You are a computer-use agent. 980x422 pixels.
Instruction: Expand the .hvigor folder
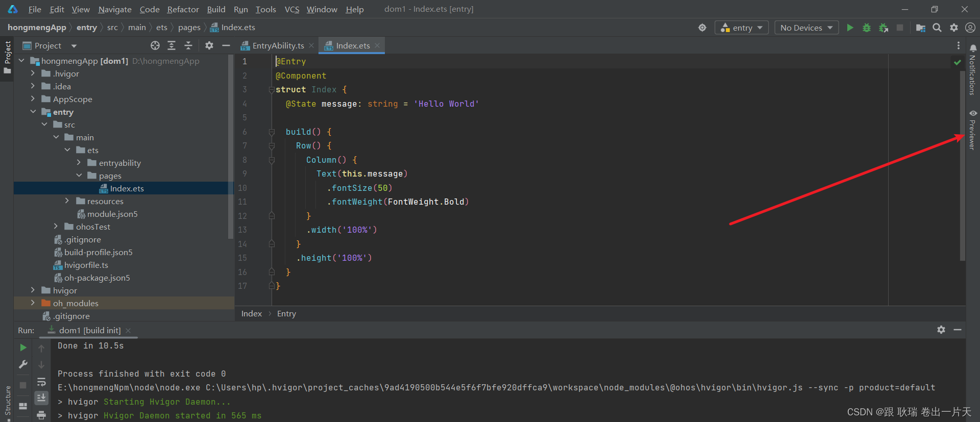tap(33, 73)
